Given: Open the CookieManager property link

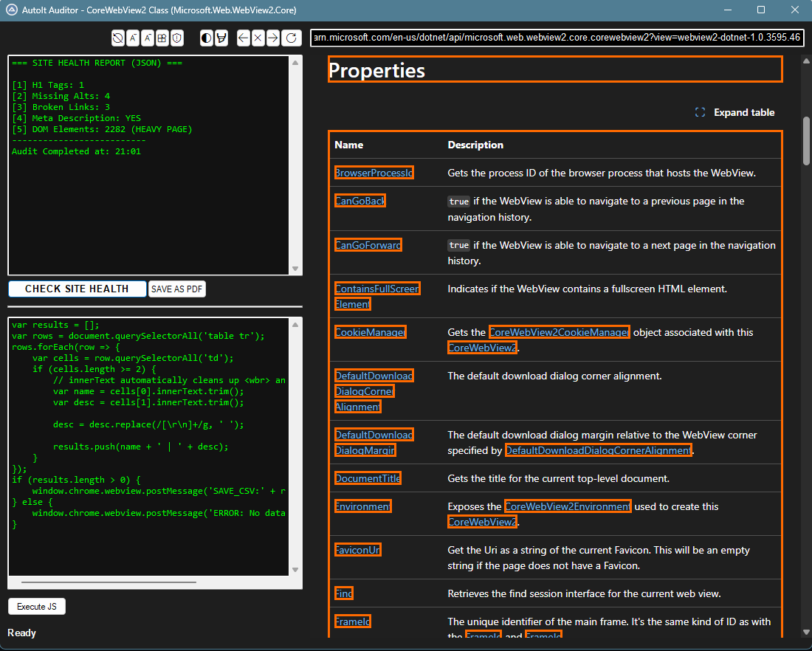Looking at the screenshot, I should [x=370, y=332].
